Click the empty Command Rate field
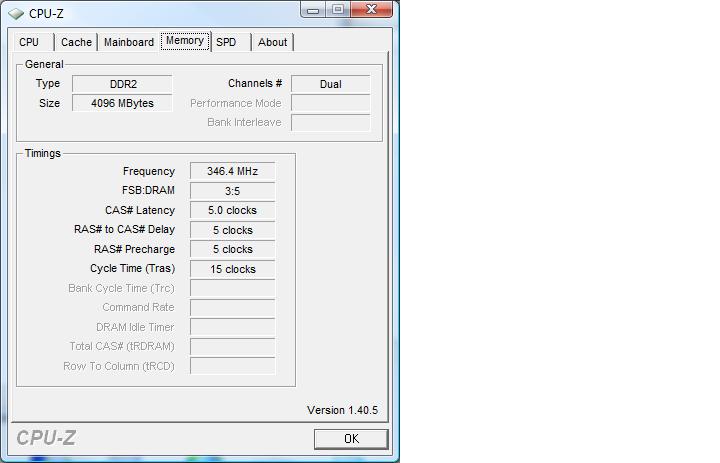720x463 pixels. 232,308
